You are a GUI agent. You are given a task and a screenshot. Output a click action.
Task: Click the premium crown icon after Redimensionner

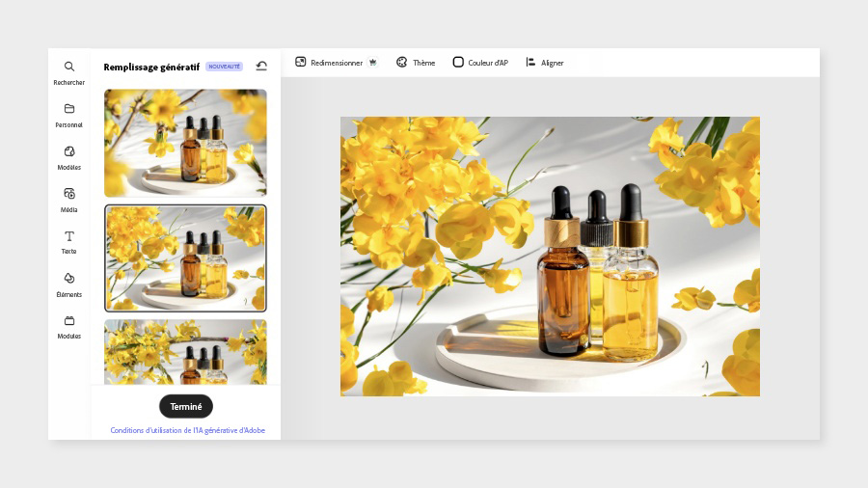coord(373,63)
